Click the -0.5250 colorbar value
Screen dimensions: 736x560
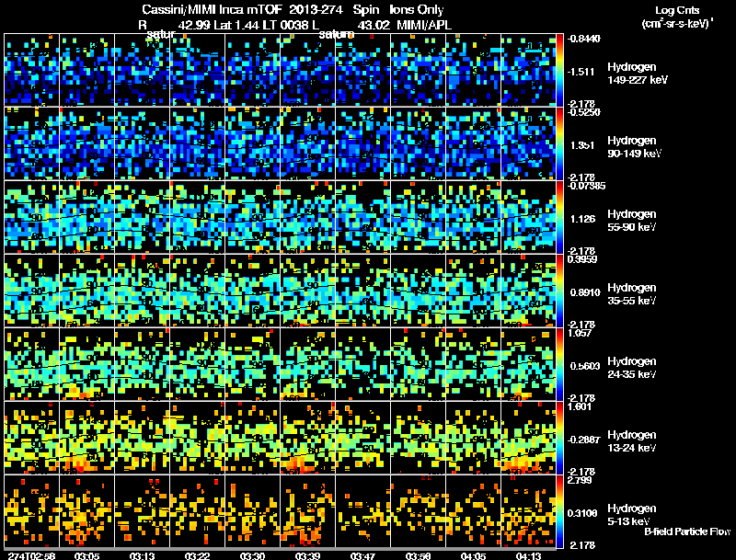(584, 112)
